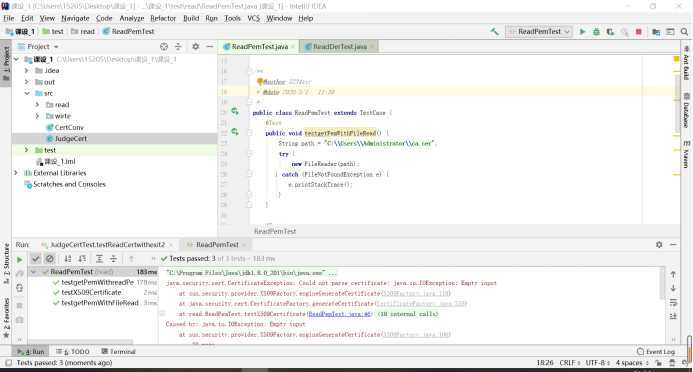Expand the External Libraries node
693x372 pixels.
16,173
